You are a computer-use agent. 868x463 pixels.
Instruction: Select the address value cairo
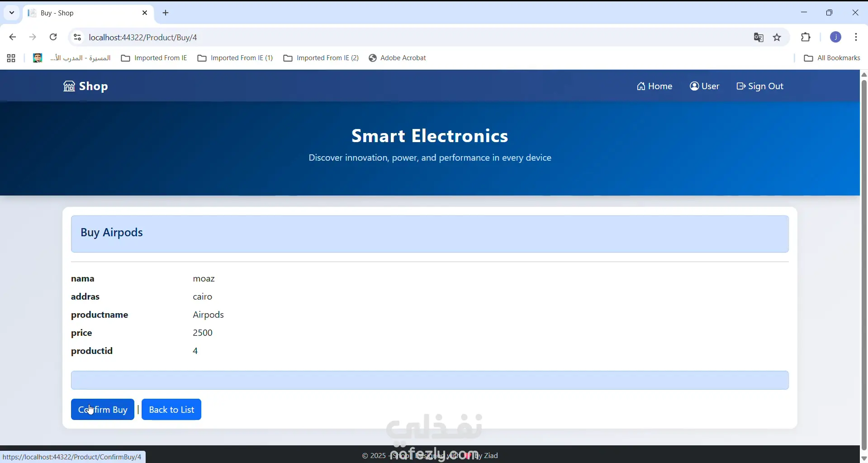203,296
